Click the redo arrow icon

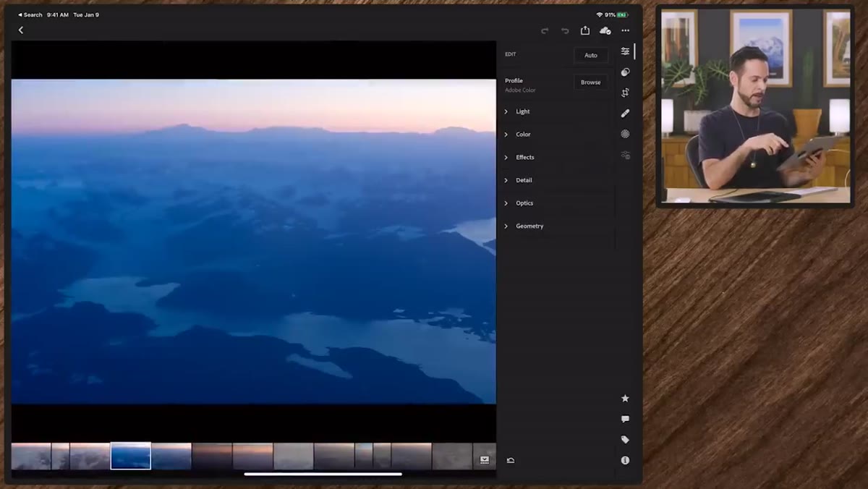click(545, 30)
